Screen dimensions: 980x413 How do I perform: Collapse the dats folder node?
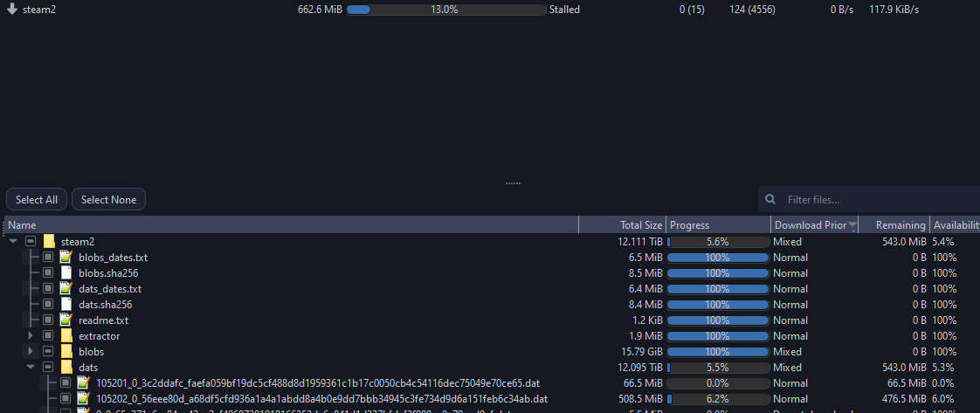coord(30,368)
